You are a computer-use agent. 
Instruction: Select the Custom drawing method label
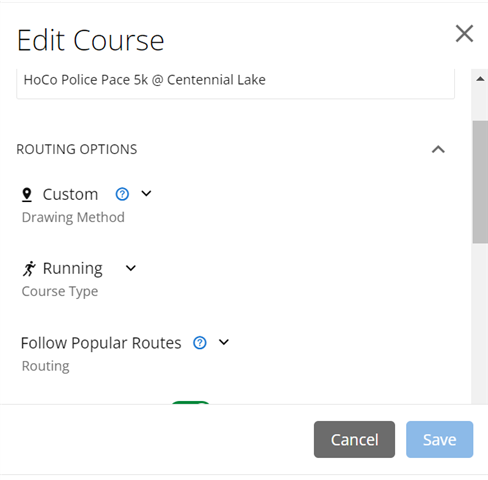click(x=70, y=194)
